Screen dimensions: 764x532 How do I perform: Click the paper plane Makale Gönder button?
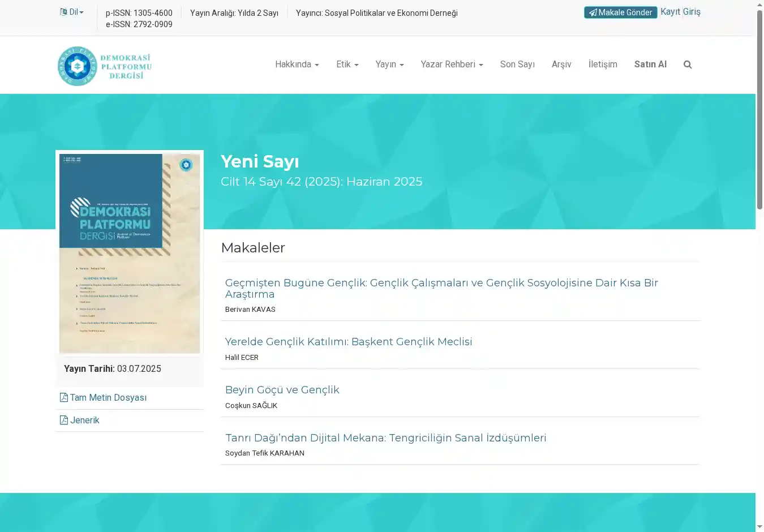620,12
